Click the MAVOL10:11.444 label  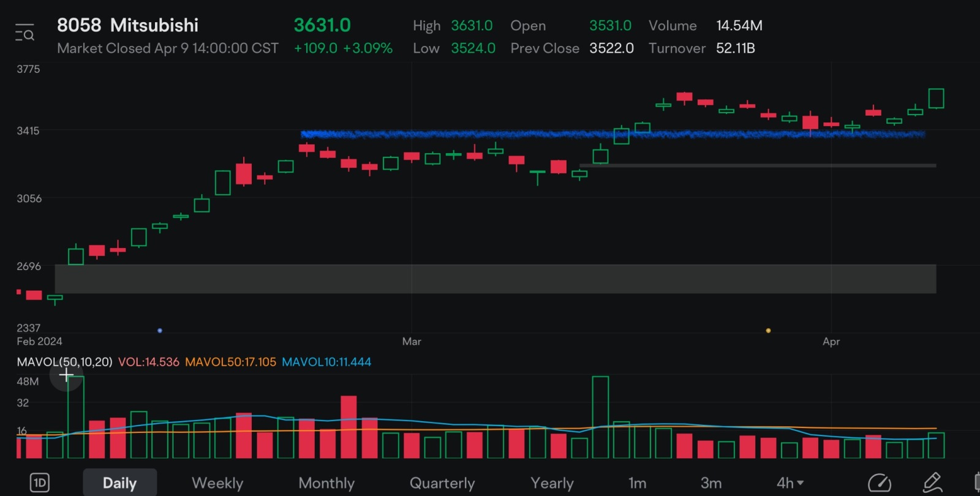[326, 362]
